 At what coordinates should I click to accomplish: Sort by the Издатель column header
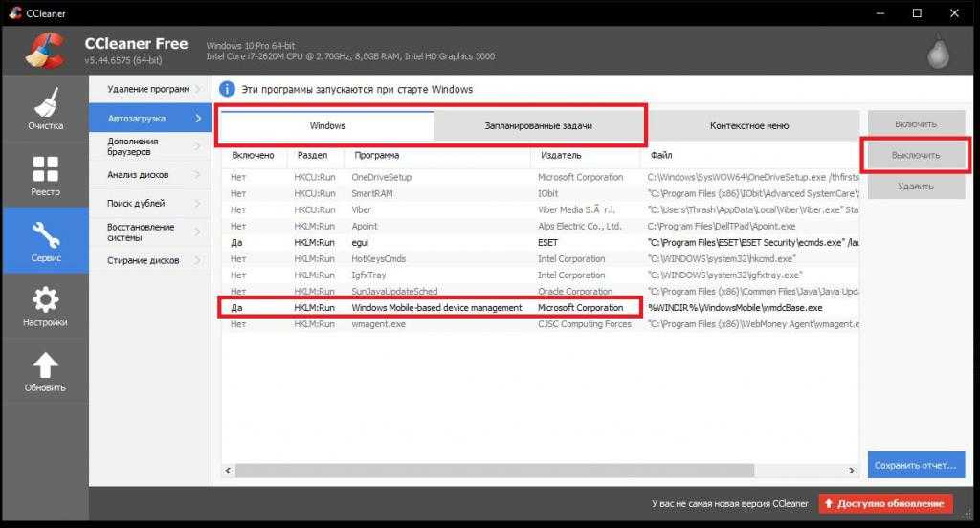tap(560, 155)
